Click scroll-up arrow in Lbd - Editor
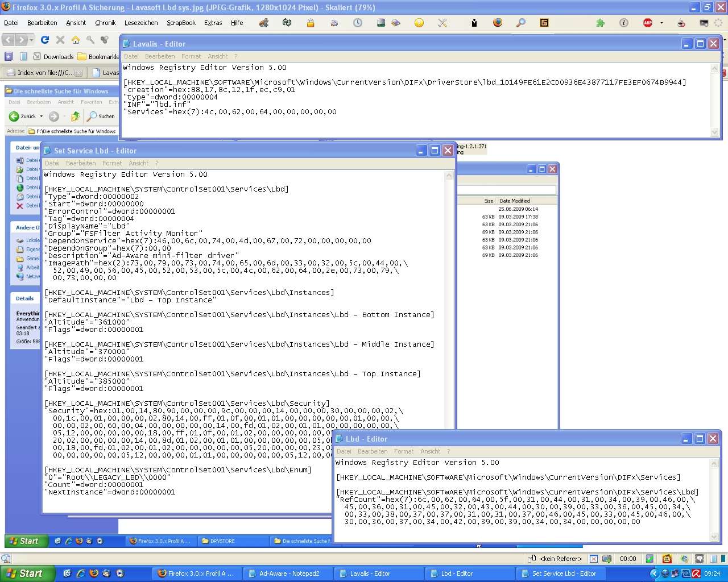The height and width of the screenshot is (582, 728). pyautogui.click(x=715, y=463)
